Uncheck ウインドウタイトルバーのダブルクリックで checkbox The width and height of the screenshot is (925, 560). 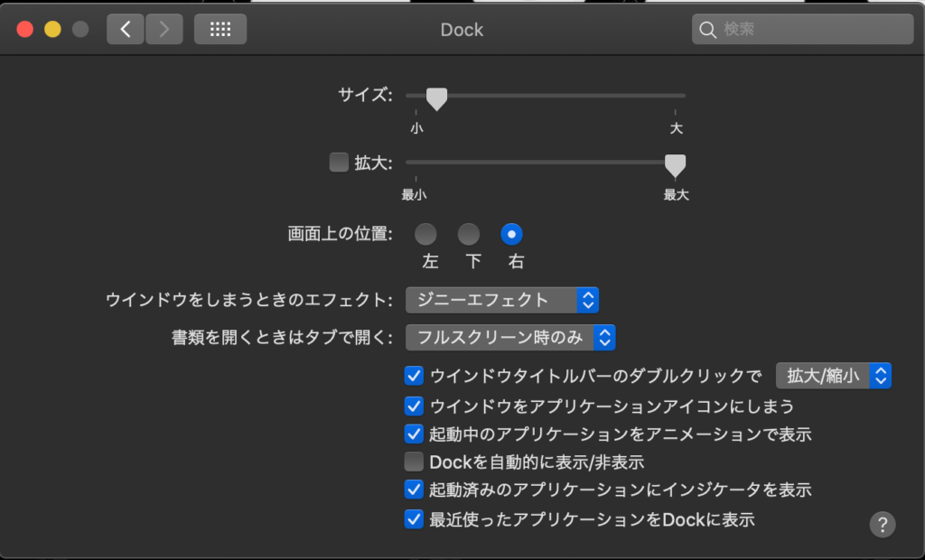click(x=414, y=376)
